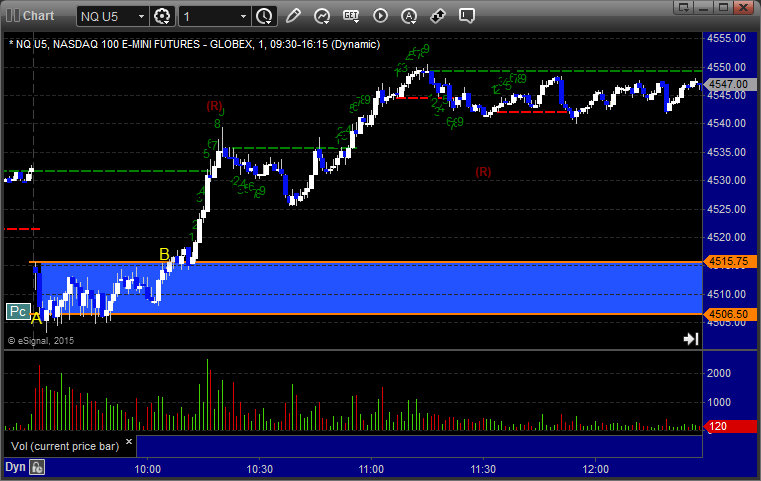Viewport: 761px width, 481px height.
Task: Click the 4506.50 orange price label
Action: [x=729, y=314]
